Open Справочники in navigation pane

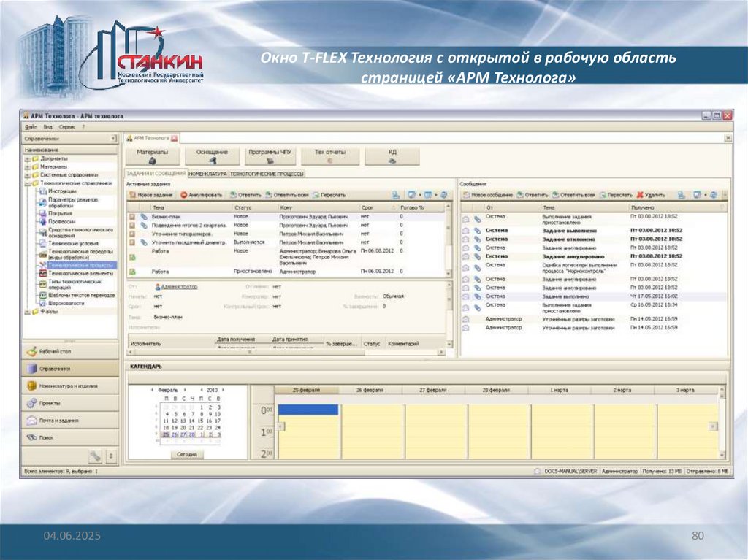tap(69, 369)
